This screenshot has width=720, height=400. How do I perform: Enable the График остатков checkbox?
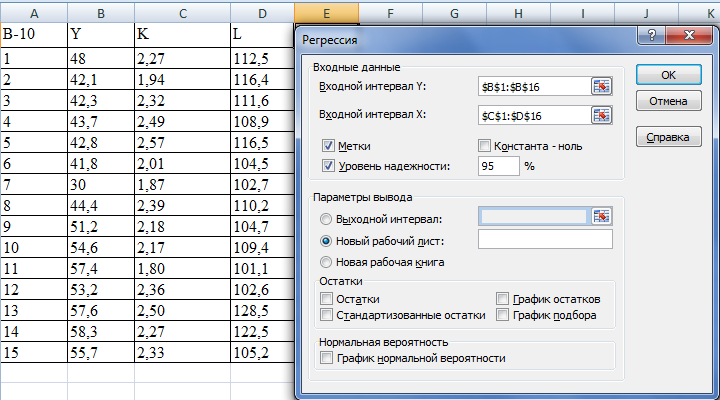[x=502, y=299]
